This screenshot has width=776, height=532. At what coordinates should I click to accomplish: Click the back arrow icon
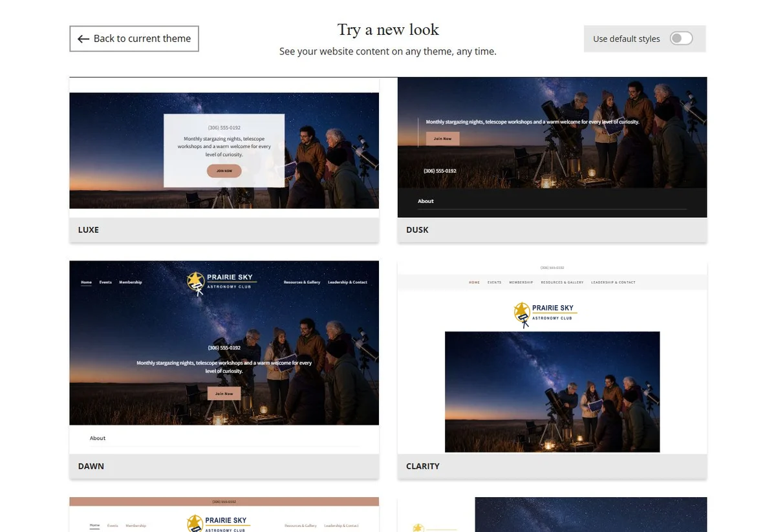click(x=83, y=39)
